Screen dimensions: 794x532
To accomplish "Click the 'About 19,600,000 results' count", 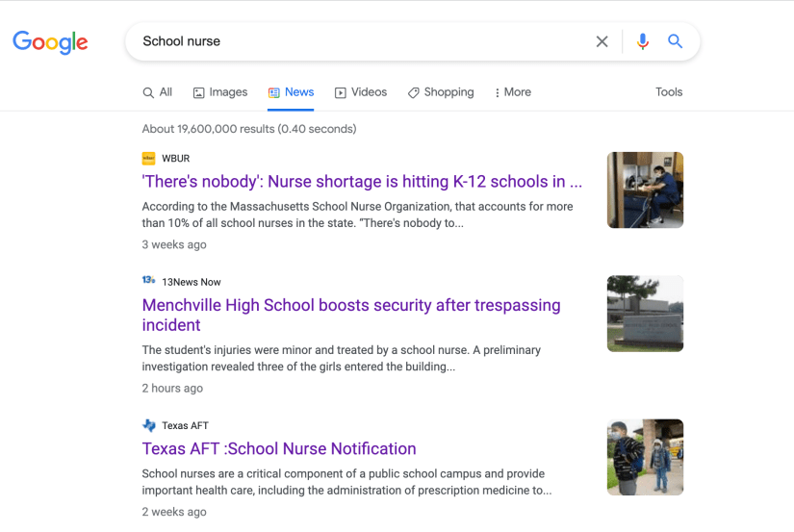I will coord(249,129).
